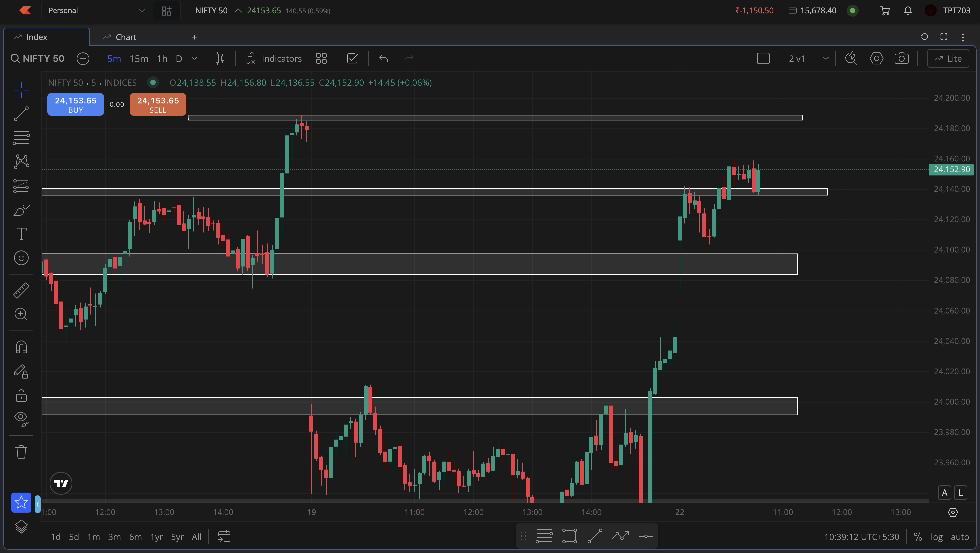The width and height of the screenshot is (980, 553).
Task: Activate the zoom in tool
Action: (21, 315)
